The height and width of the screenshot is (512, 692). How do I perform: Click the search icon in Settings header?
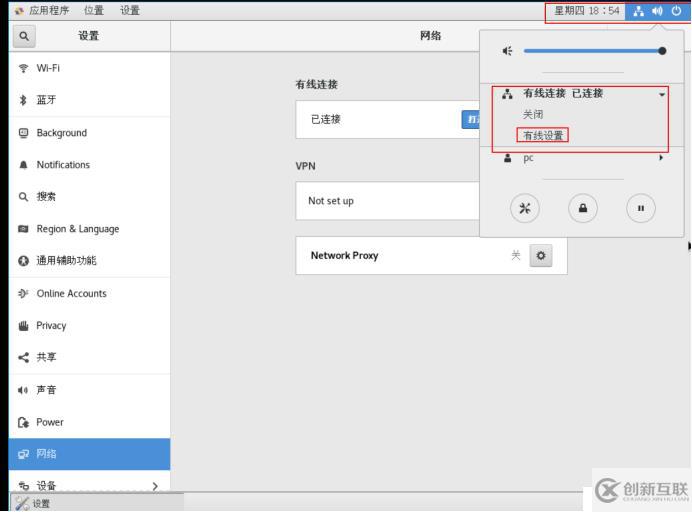coord(24,36)
